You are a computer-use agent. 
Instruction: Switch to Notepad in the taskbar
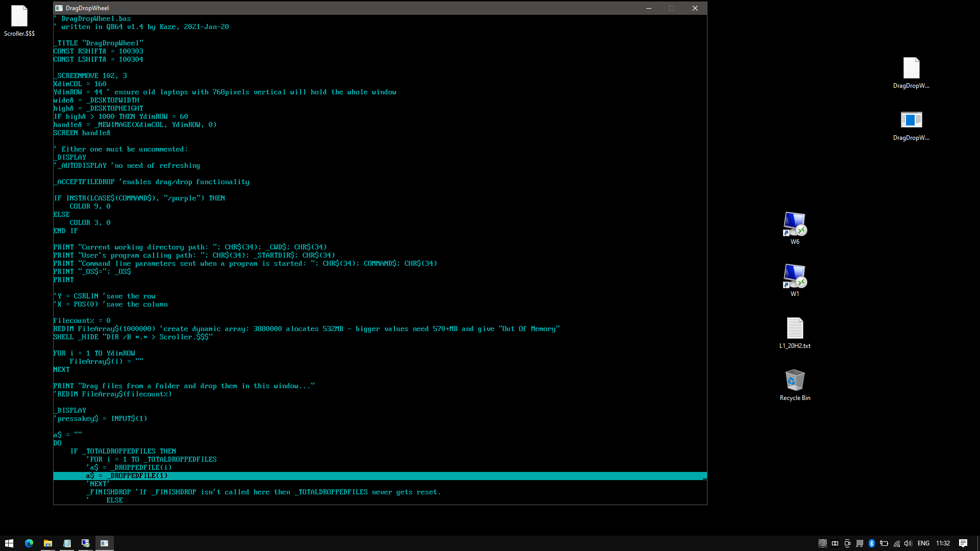67,543
